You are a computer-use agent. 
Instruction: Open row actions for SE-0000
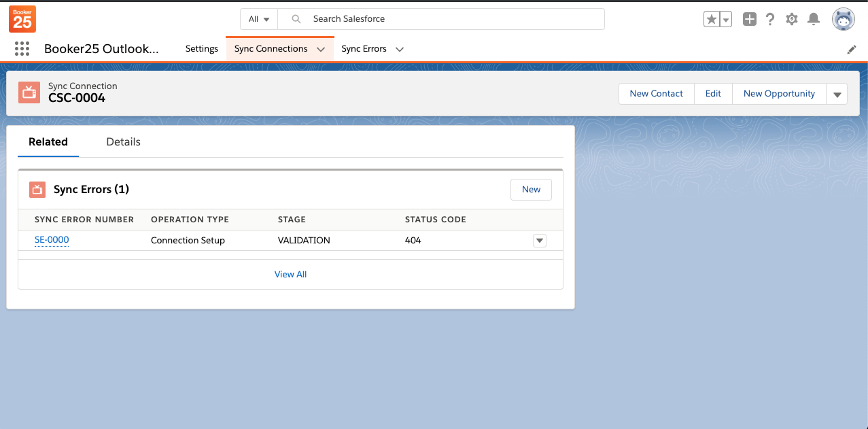point(540,240)
